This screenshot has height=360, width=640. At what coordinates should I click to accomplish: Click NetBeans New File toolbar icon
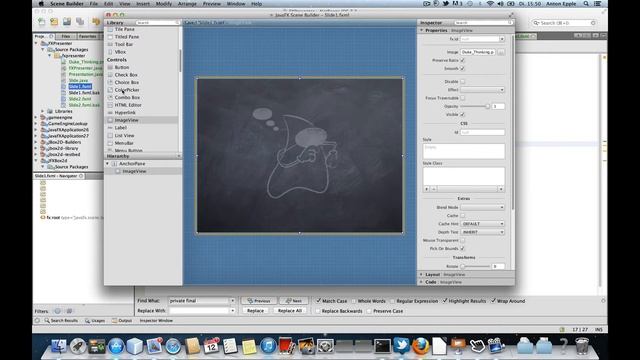click(42, 22)
